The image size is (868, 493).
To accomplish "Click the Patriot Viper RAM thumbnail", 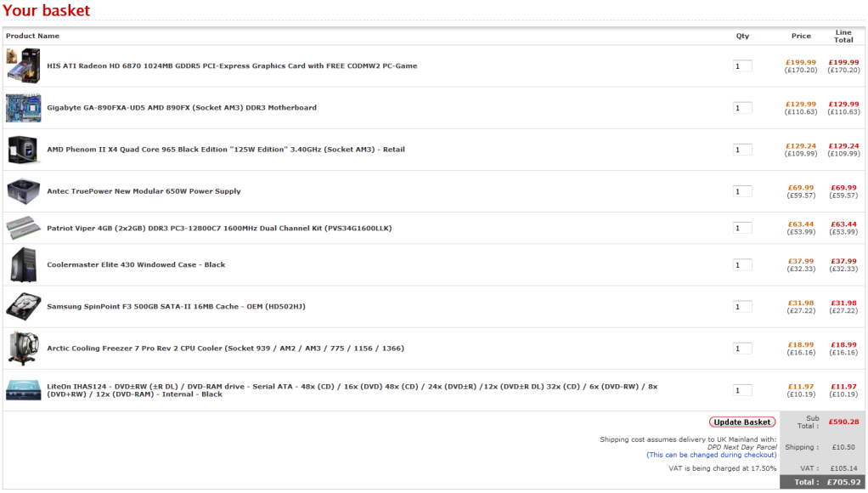I will 23,228.
